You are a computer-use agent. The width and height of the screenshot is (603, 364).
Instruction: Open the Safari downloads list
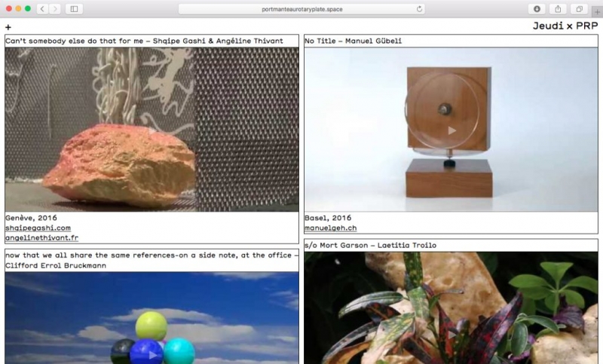coord(537,9)
